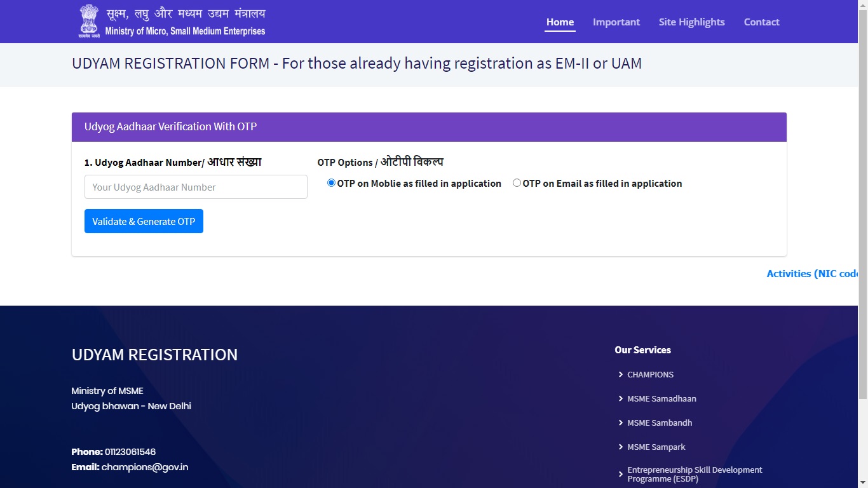The width and height of the screenshot is (868, 488).
Task: Select OTP on Mobile radio option
Action: click(331, 183)
